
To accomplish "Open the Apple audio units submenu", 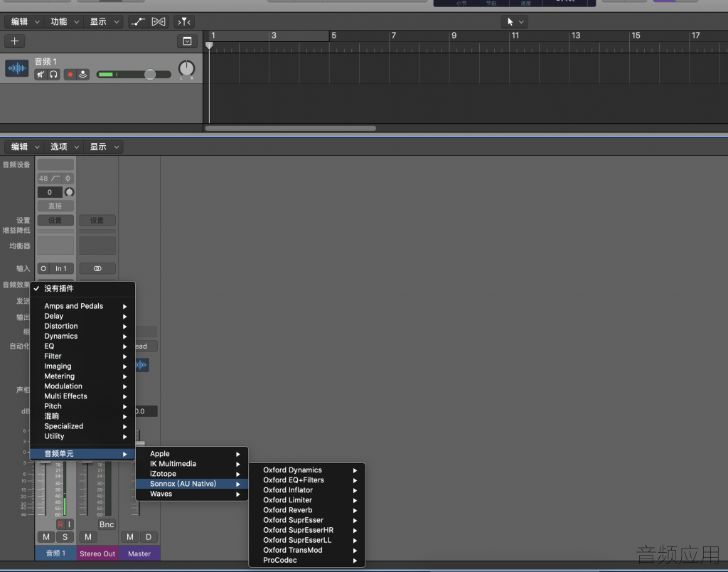I will (192, 454).
